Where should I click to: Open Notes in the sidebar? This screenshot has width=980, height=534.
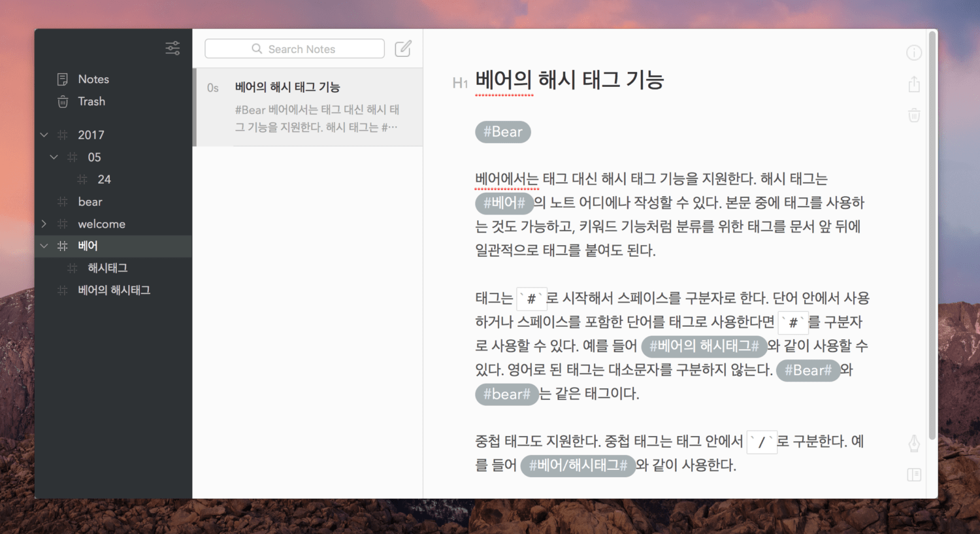(x=93, y=79)
